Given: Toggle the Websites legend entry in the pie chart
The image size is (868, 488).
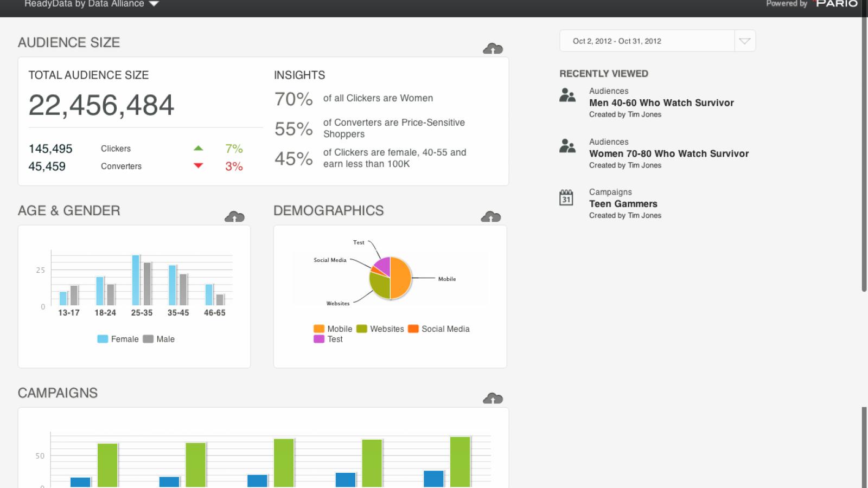Looking at the screenshot, I should click(380, 329).
